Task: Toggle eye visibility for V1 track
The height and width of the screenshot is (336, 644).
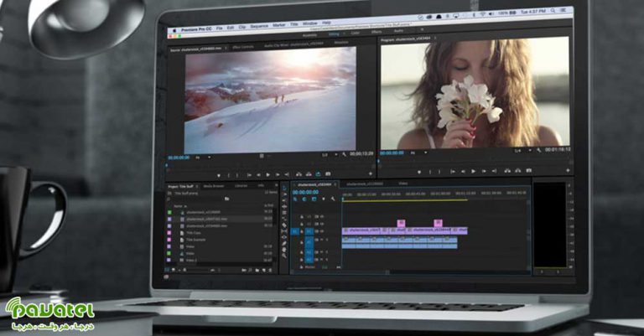Action: (322, 232)
